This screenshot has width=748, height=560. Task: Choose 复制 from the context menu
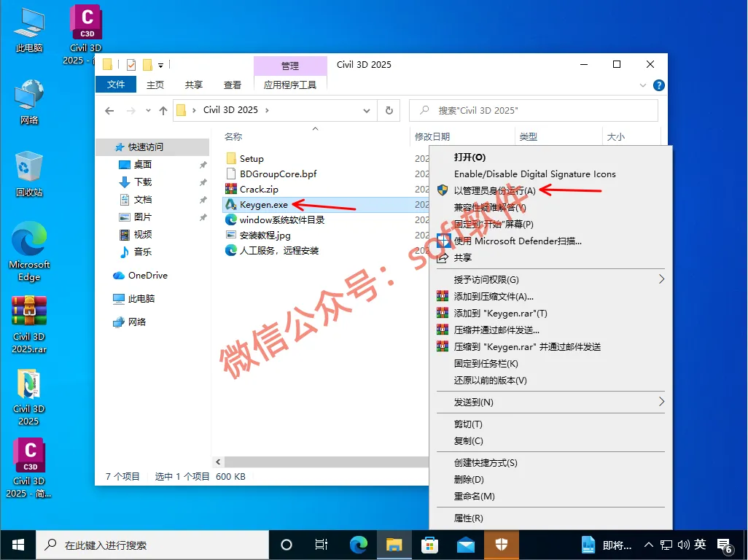[469, 440]
